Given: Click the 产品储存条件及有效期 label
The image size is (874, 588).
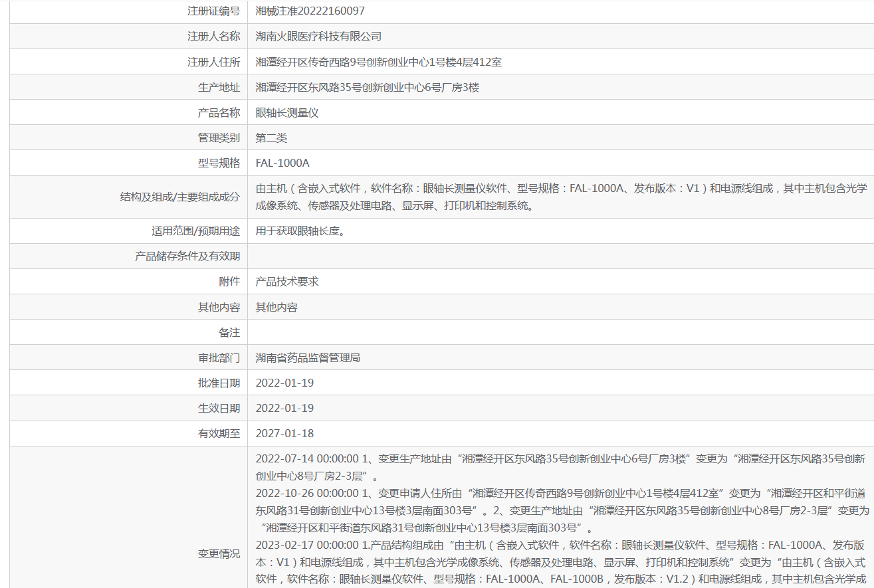Looking at the screenshot, I should [187, 256].
